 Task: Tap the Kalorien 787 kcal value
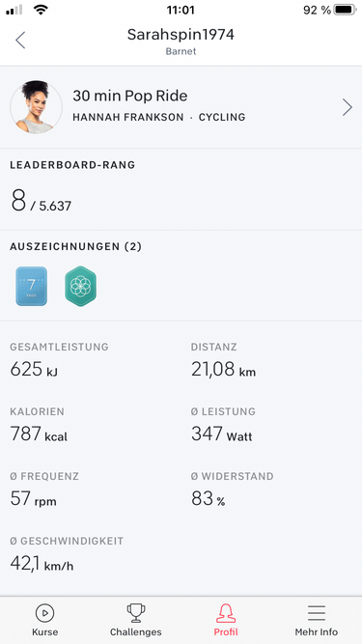39,434
